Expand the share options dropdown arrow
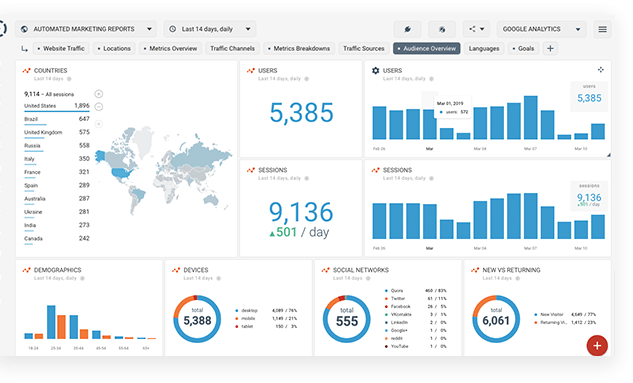The height and width of the screenshot is (383, 633). pyautogui.click(x=482, y=29)
